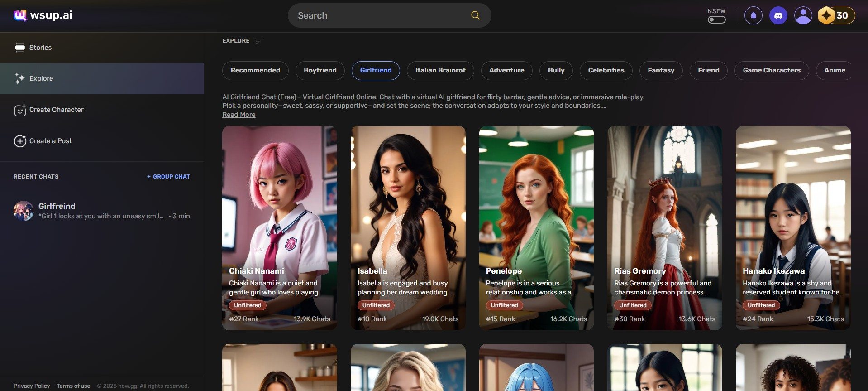The height and width of the screenshot is (391, 868).
Task: Type in the Search field
Action: point(380,15)
